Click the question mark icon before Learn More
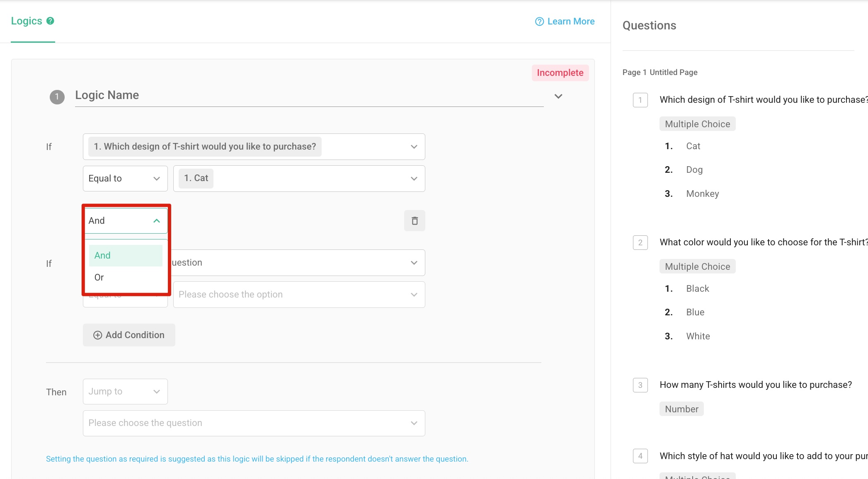This screenshot has width=868, height=479. point(538,21)
